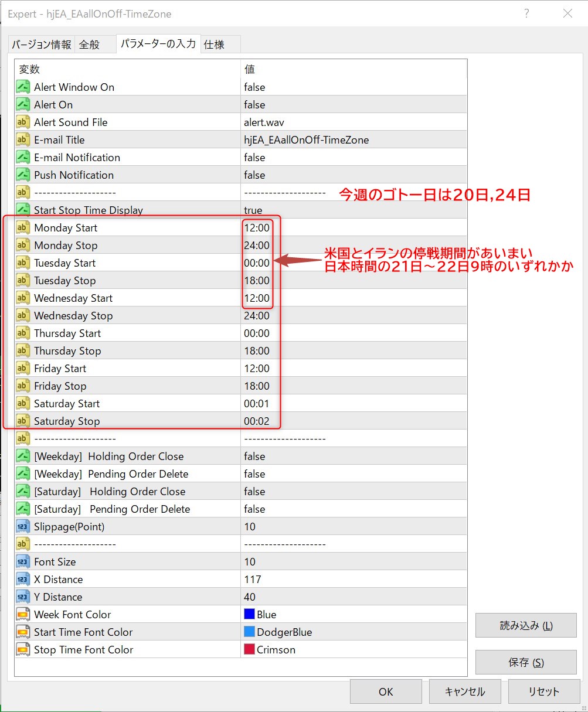Click the Alert Window On boolean icon
Screen dimensions: 588x712
click(23, 87)
